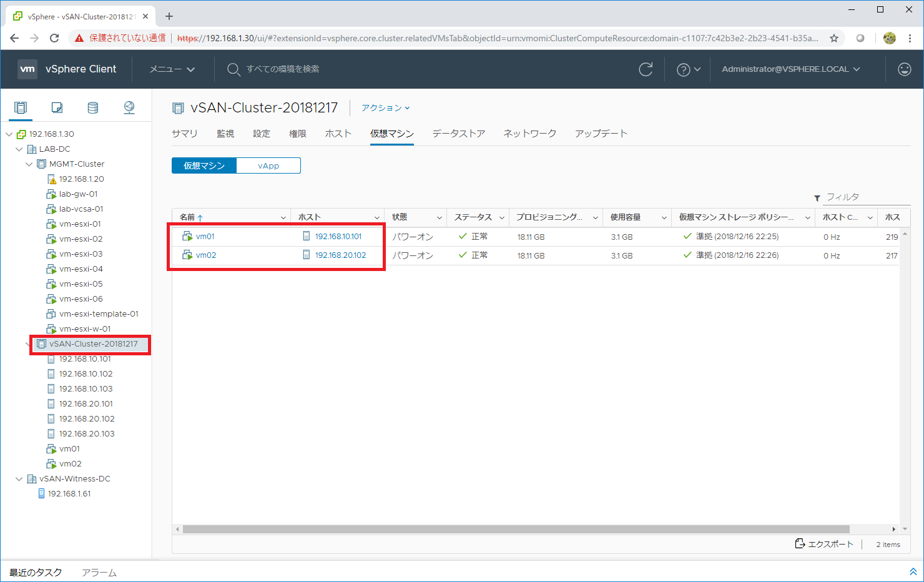Switch to the ホスト tab
The height and width of the screenshot is (582, 924).
(338, 134)
